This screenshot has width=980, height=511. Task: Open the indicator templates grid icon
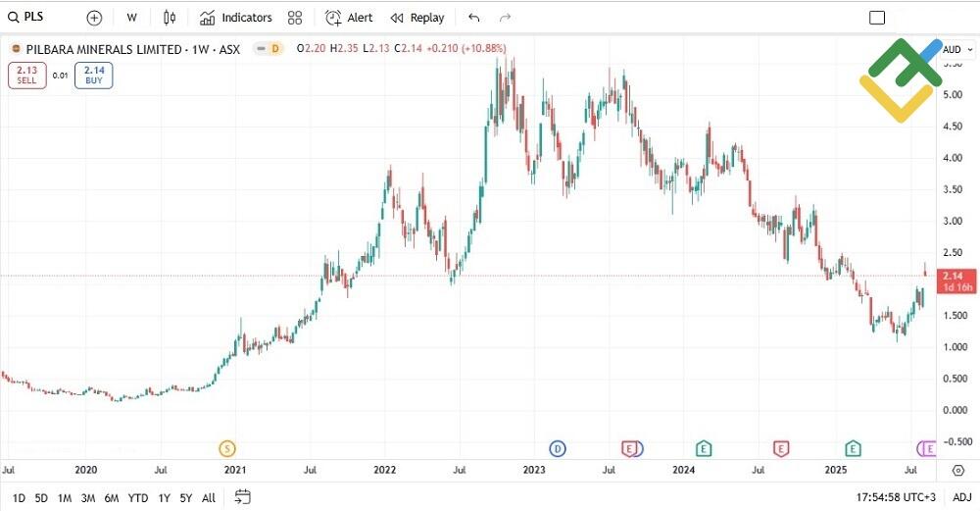(295, 18)
